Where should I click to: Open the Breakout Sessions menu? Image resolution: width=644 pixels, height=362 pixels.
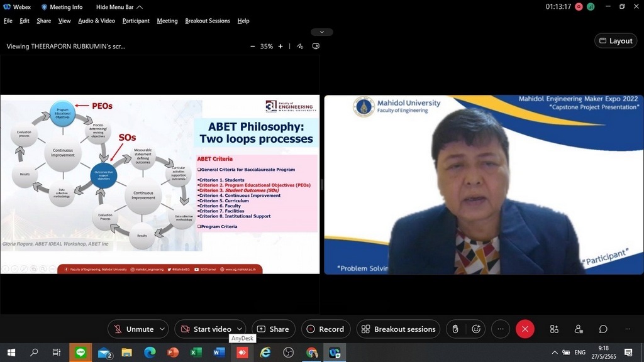pyautogui.click(x=208, y=21)
